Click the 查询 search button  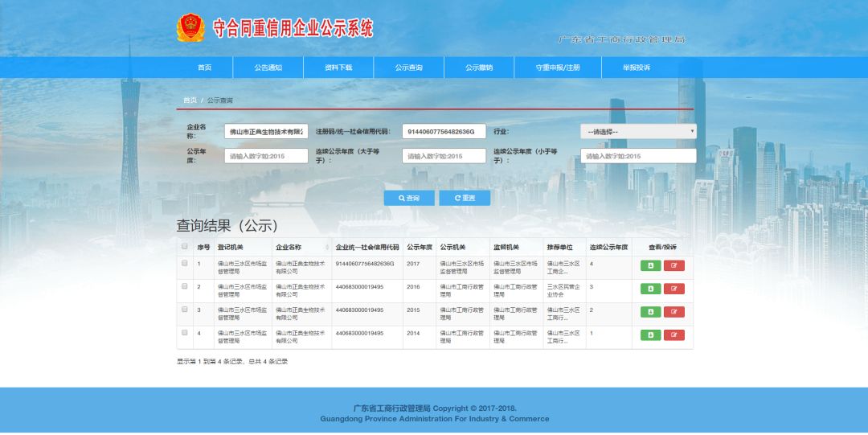point(409,198)
